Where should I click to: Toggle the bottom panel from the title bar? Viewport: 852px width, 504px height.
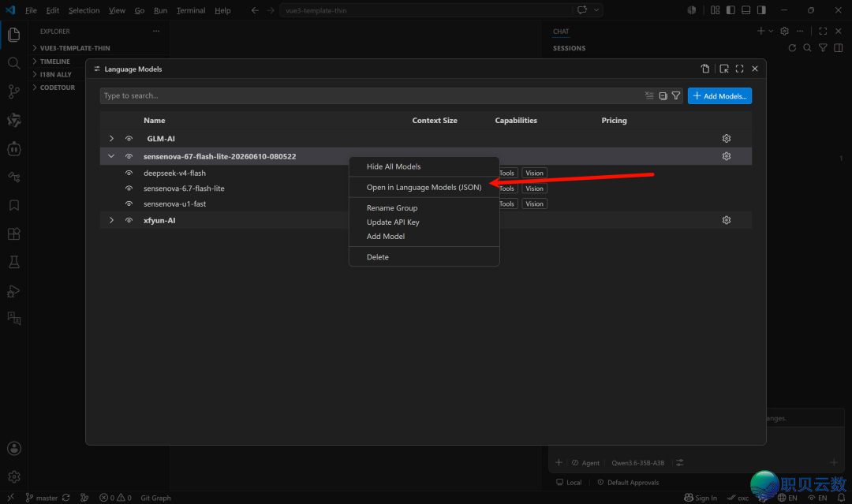[746, 10]
